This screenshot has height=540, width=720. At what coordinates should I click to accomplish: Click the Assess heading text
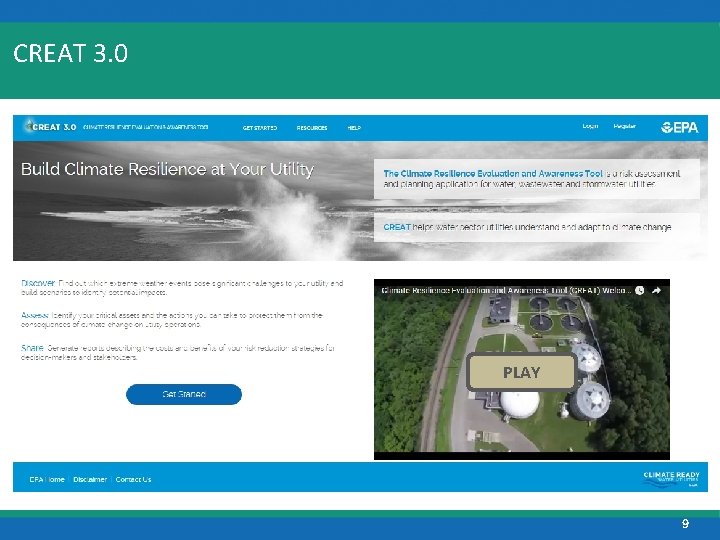pyautogui.click(x=35, y=315)
